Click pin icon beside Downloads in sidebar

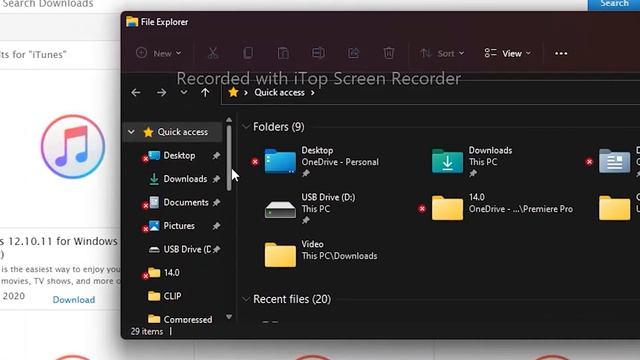click(x=216, y=179)
